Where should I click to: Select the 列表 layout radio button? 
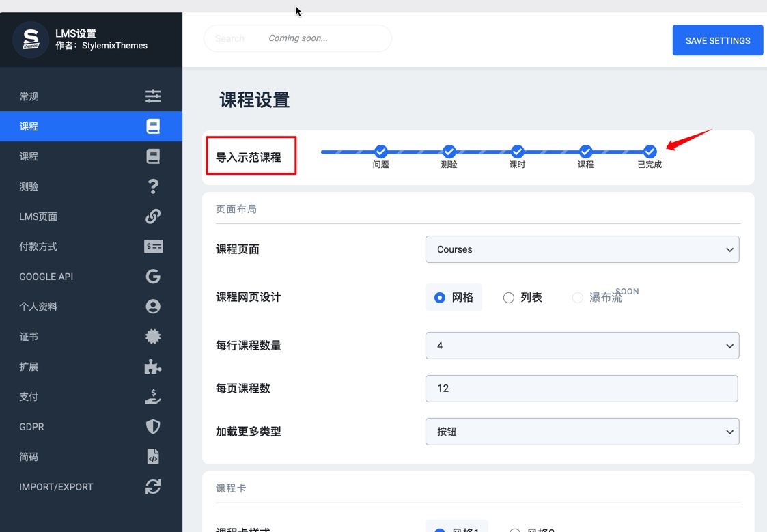tap(509, 297)
